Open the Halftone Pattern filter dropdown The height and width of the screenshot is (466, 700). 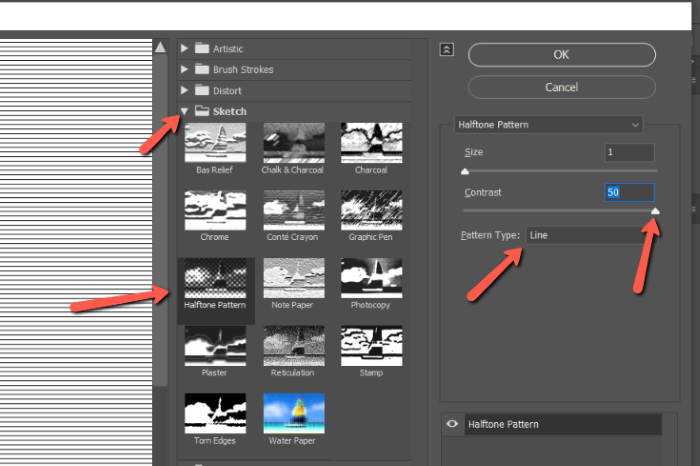tap(547, 125)
